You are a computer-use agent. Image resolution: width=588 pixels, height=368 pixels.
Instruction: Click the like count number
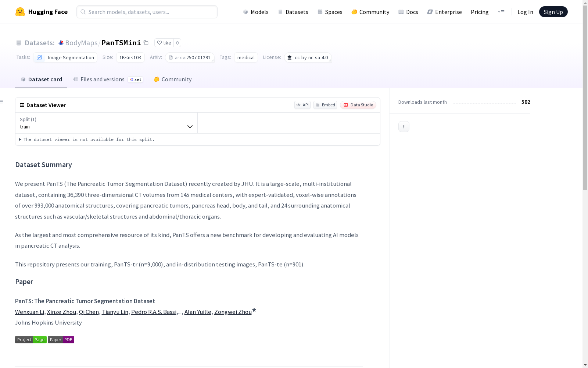pos(177,43)
